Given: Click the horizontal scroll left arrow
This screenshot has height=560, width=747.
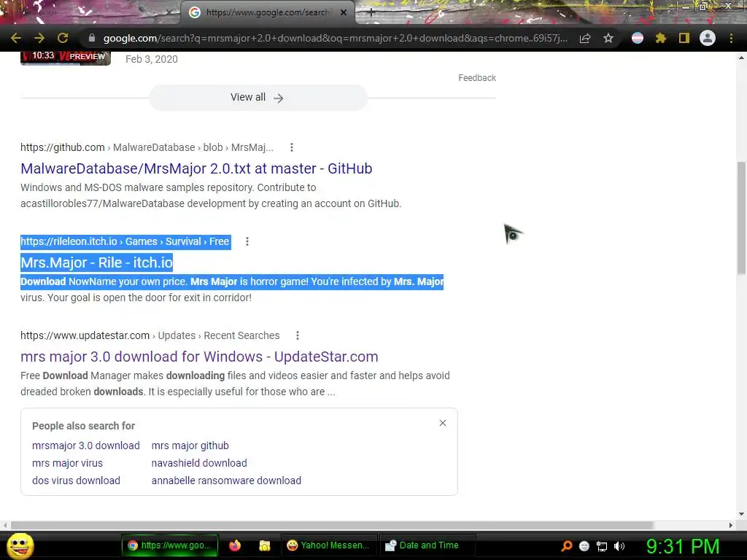Looking at the screenshot, I should [5, 525].
